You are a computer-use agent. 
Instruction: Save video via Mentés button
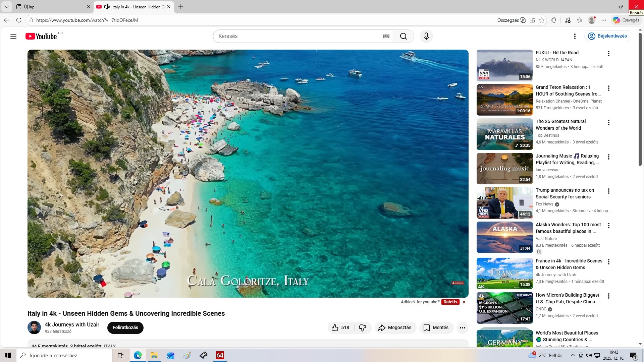click(x=436, y=327)
